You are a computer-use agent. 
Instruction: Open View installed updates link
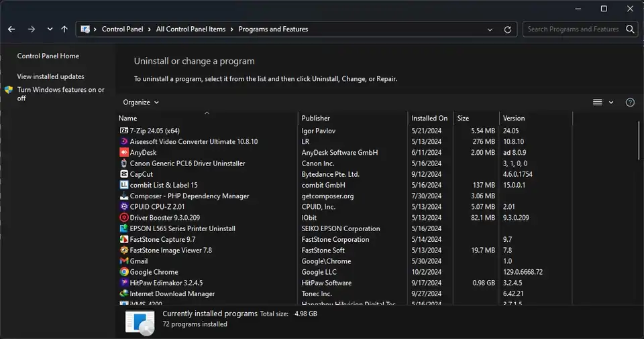coord(50,76)
